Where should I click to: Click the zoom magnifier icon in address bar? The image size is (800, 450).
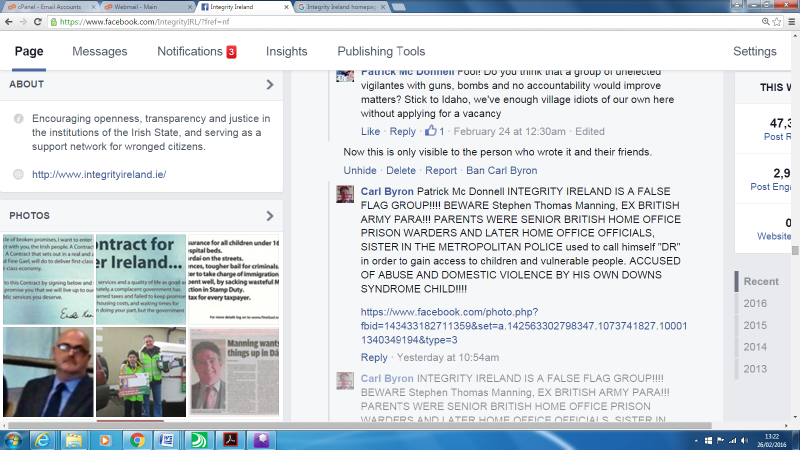click(x=765, y=22)
